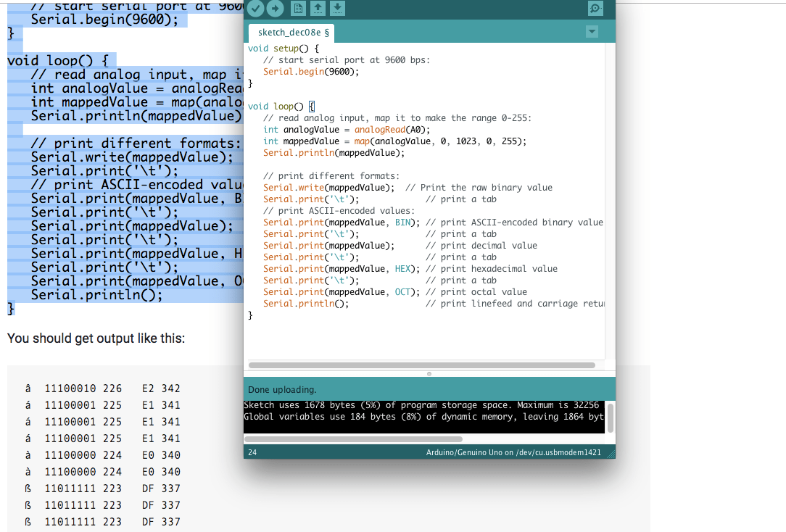
Task: Click the Verify checkmark button
Action: pyautogui.click(x=255, y=8)
